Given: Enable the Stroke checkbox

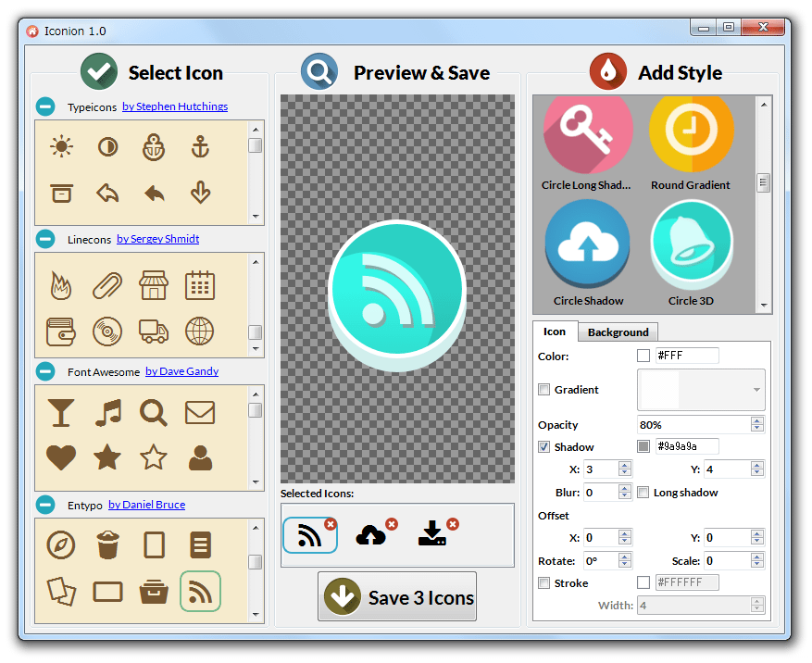Looking at the screenshot, I should coord(543,582).
